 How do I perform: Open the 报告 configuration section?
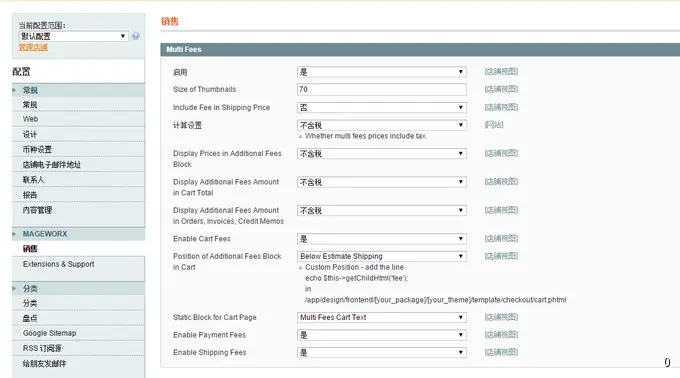[78, 195]
